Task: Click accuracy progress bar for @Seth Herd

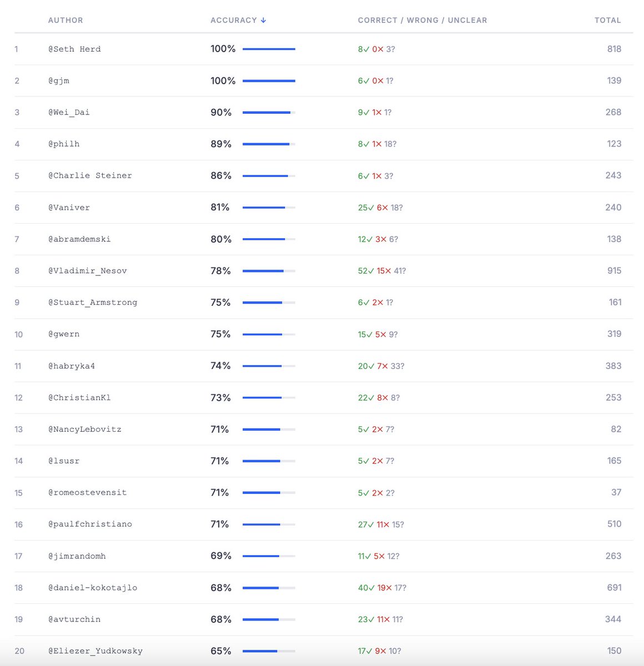Action: (269, 49)
